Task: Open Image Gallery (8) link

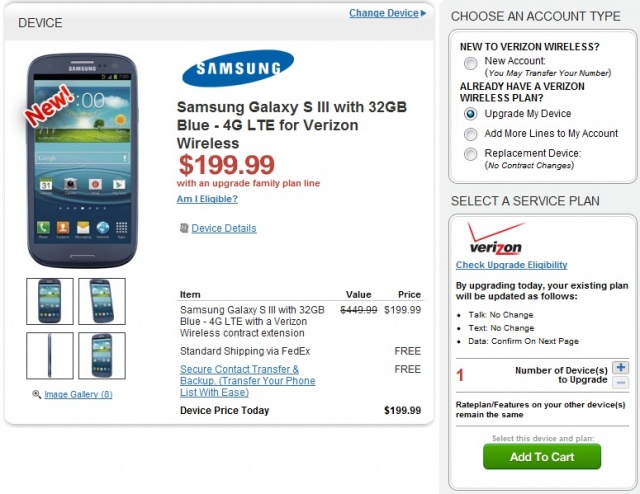Action: (x=78, y=394)
